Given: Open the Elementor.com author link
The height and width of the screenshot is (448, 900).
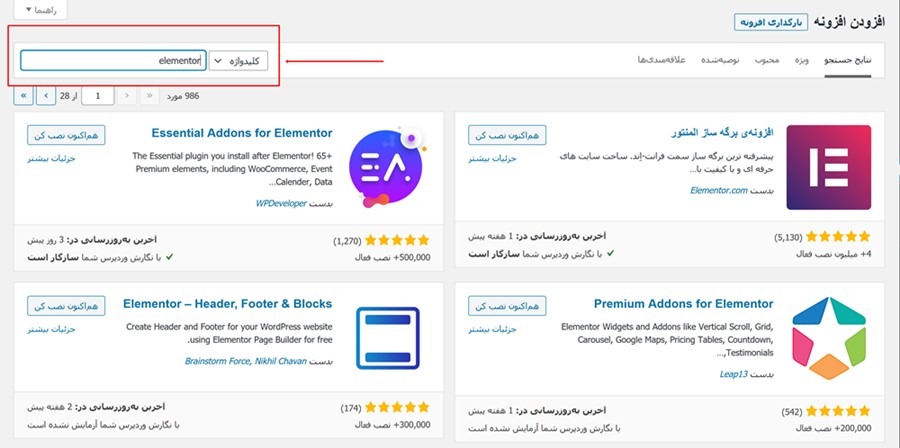Looking at the screenshot, I should point(719,190).
